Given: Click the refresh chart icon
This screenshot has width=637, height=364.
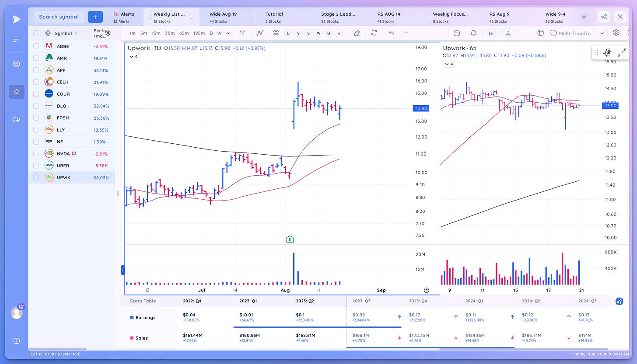Looking at the screenshot, I should (374, 33).
